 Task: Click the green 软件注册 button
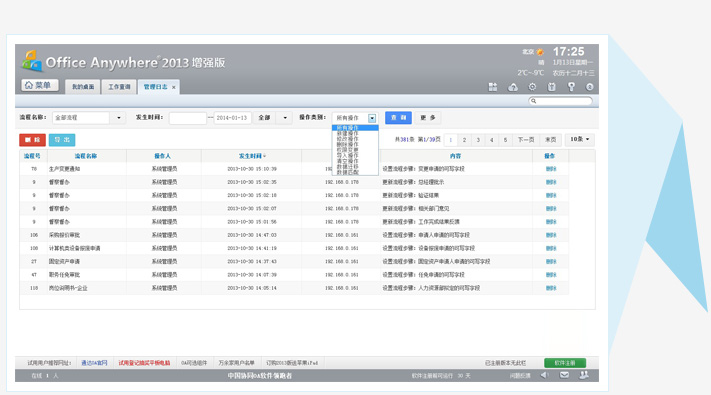pos(565,363)
